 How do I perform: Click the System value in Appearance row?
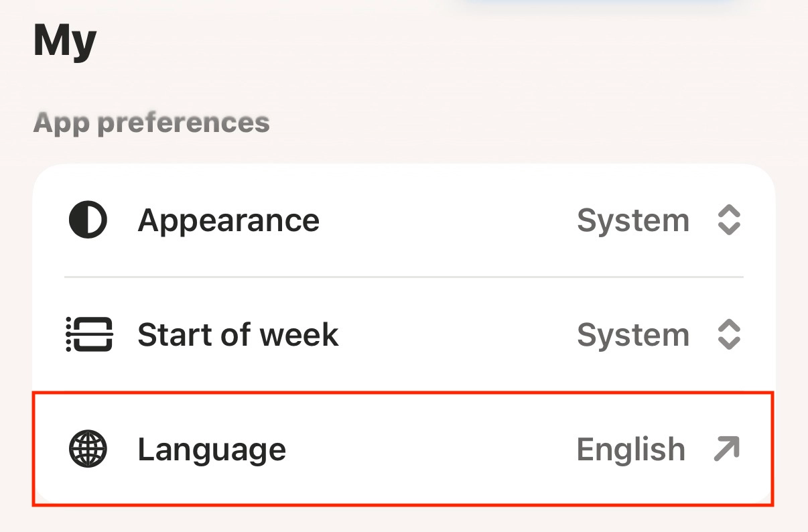point(633,220)
